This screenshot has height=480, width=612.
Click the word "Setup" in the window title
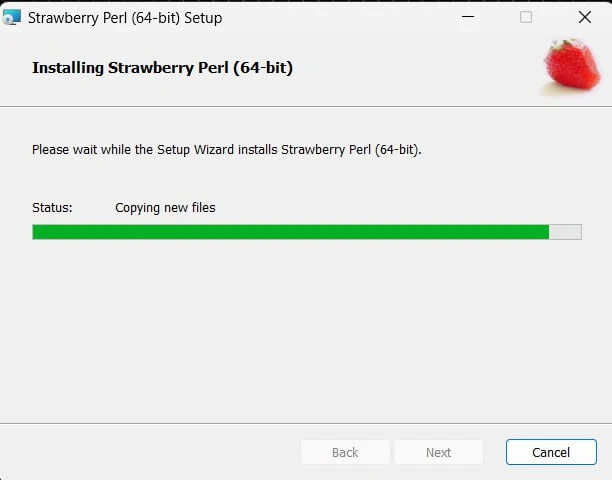[x=203, y=18]
